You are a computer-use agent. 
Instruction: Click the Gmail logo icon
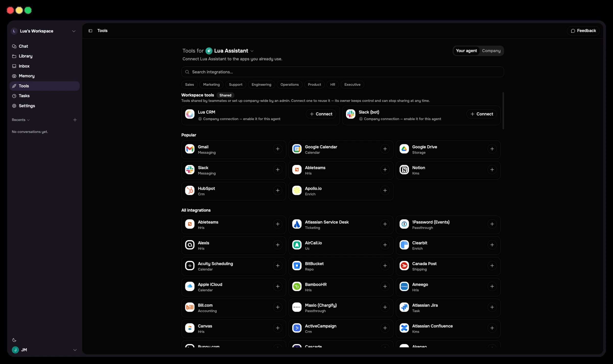tap(190, 149)
